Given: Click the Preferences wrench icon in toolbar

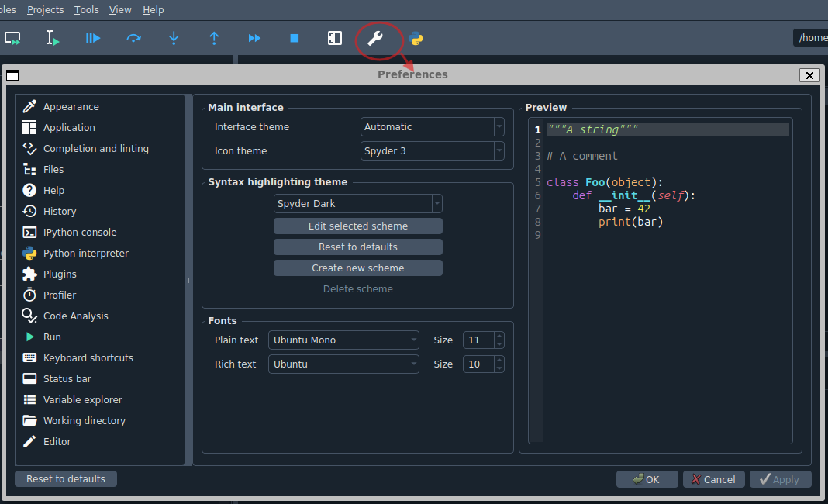Looking at the screenshot, I should tap(375, 39).
